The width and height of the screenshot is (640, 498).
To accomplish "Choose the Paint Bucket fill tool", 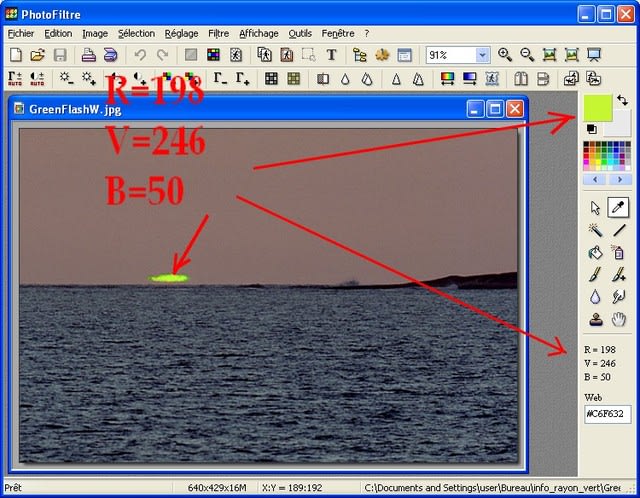I will 596,252.
